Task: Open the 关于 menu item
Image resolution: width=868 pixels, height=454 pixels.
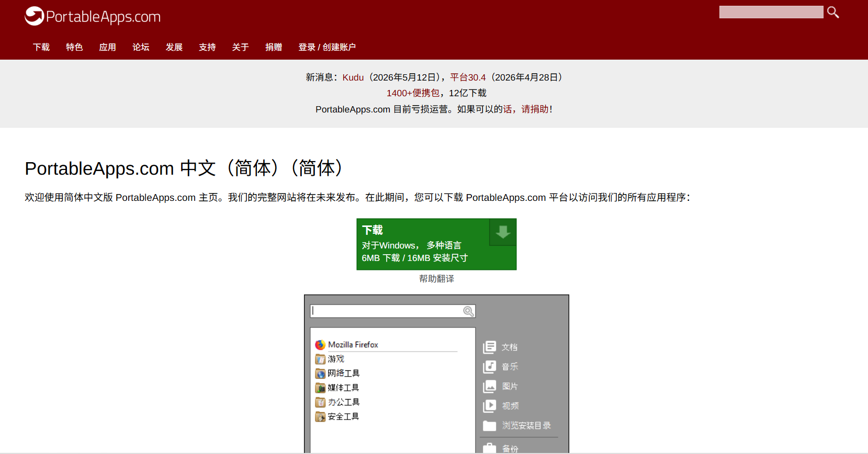Action: point(241,47)
